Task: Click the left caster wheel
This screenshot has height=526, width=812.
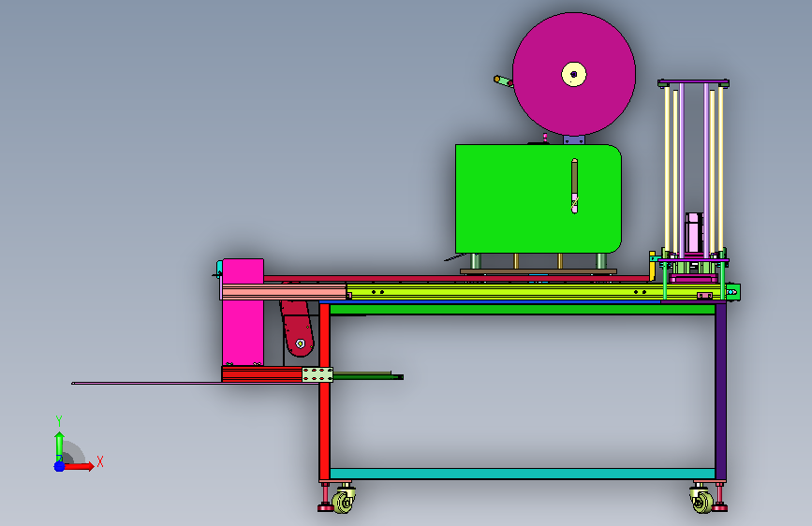Action: coord(342,502)
